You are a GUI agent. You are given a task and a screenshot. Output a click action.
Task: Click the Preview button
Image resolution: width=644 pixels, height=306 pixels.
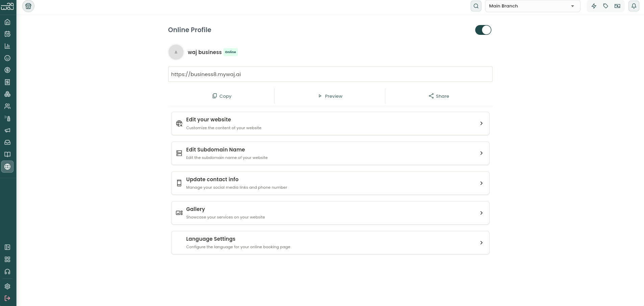point(330,96)
